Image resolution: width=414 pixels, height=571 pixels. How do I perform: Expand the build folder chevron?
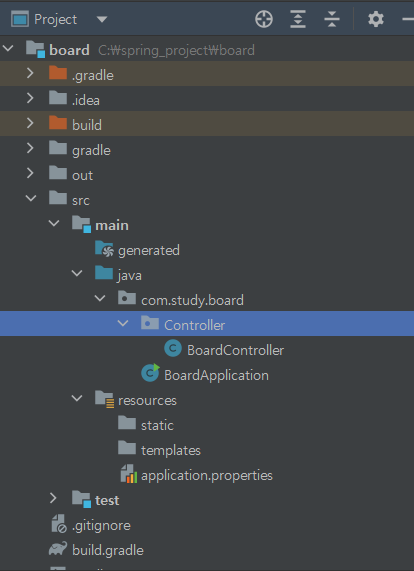tap(30, 123)
